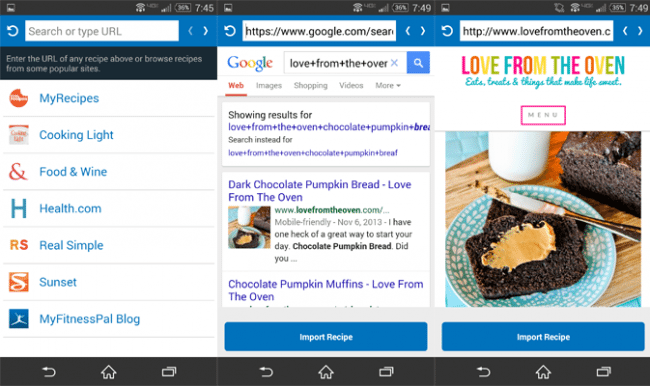The width and height of the screenshot is (650, 386).
Task: Go forward using arrow beside the Google URL
Action: click(x=423, y=31)
